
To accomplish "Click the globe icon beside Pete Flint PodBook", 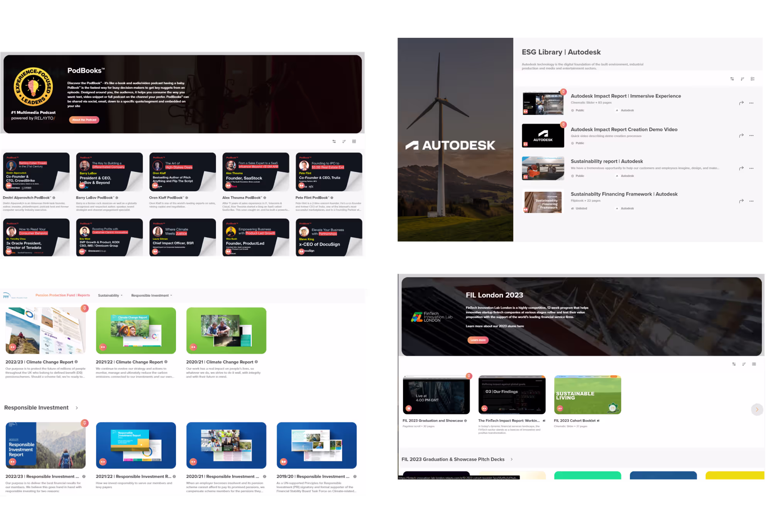I will 332,198.
